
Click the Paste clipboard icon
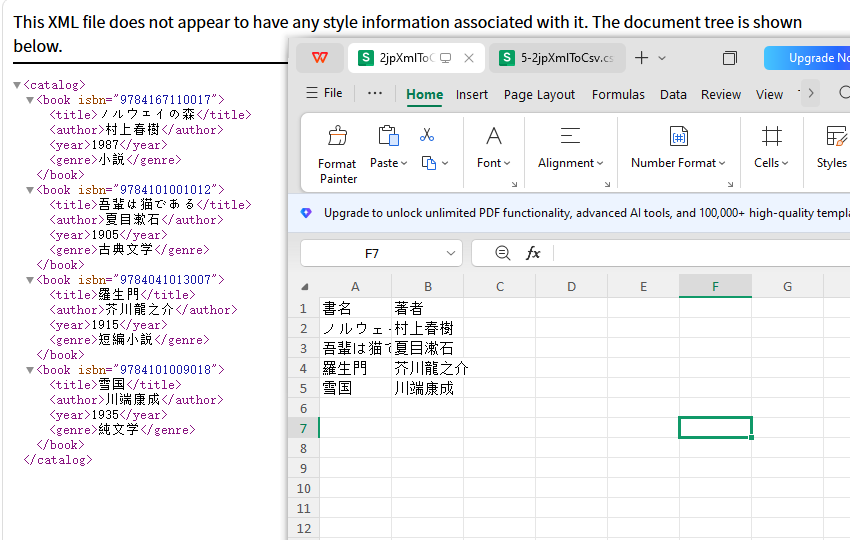point(388,136)
